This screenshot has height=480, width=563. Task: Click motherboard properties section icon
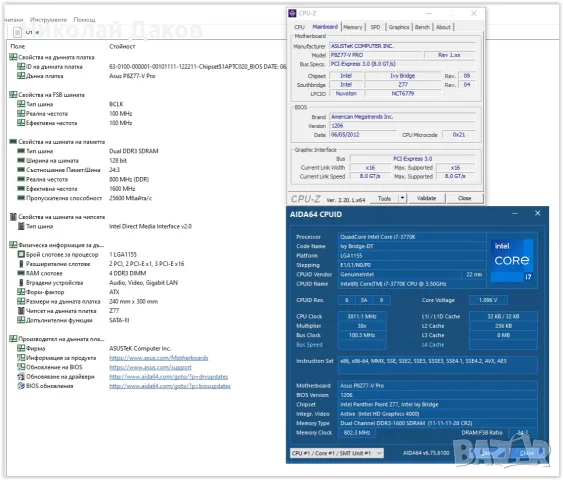(x=13, y=57)
